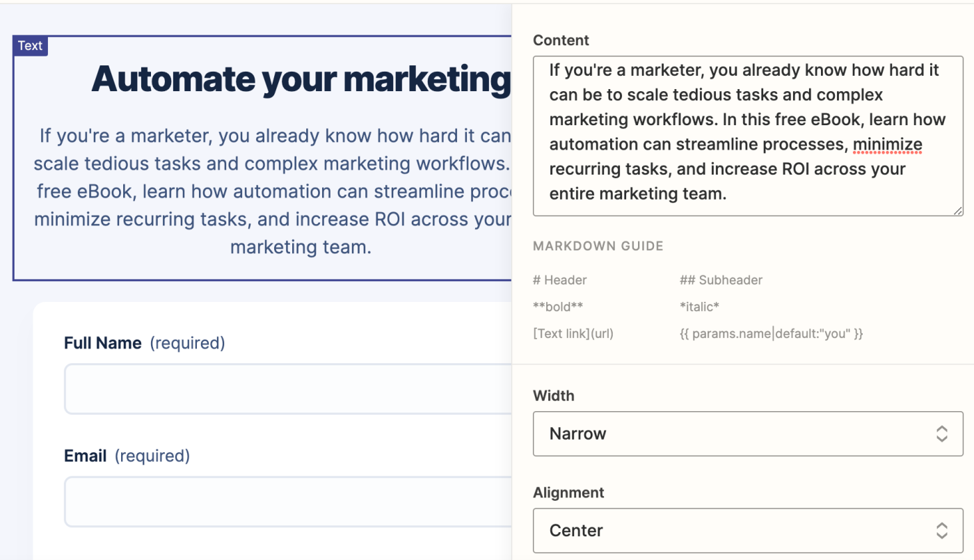Image resolution: width=974 pixels, height=560 pixels.
Task: Click the underlined word 'minimize' in Content
Action: [x=887, y=145]
